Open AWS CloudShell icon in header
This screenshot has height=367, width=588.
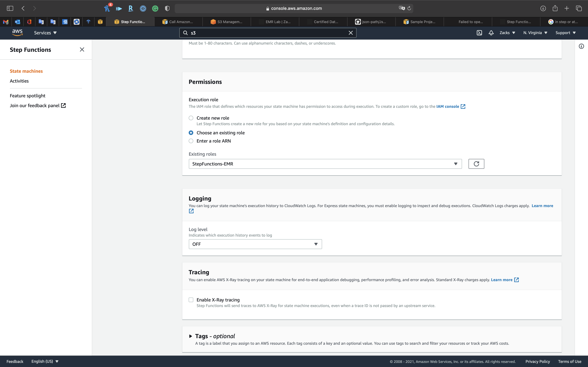[x=479, y=33]
